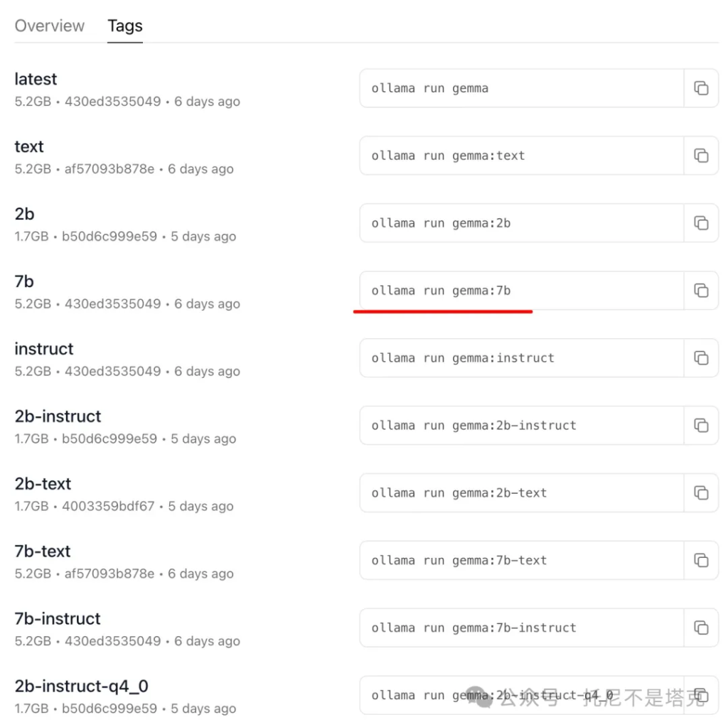The width and height of the screenshot is (728, 727).
Task: Open the 7b tag link
Action: coord(24,281)
